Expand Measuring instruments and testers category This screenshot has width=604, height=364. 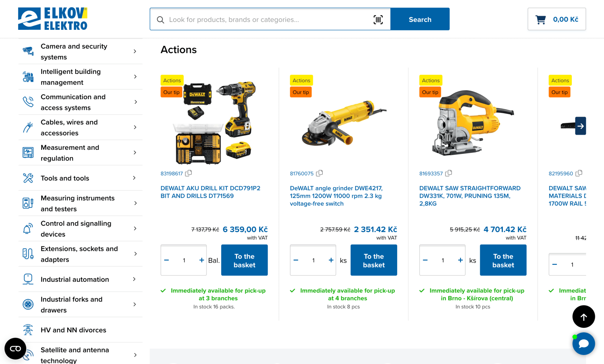pyautogui.click(x=135, y=203)
